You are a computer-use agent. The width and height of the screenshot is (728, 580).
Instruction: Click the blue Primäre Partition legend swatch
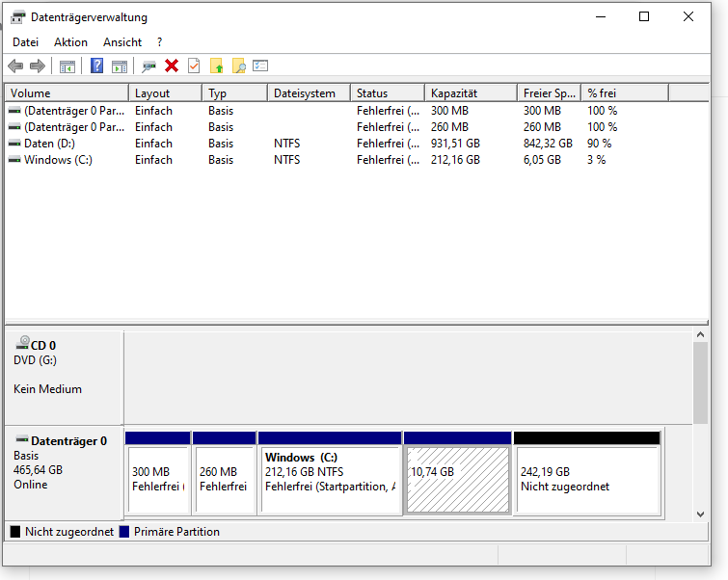124,532
